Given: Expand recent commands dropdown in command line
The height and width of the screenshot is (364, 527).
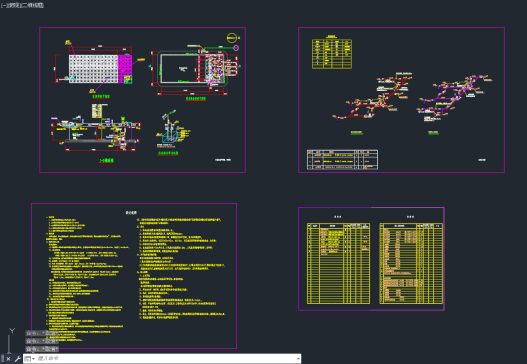Looking at the screenshot, I should (30, 359).
